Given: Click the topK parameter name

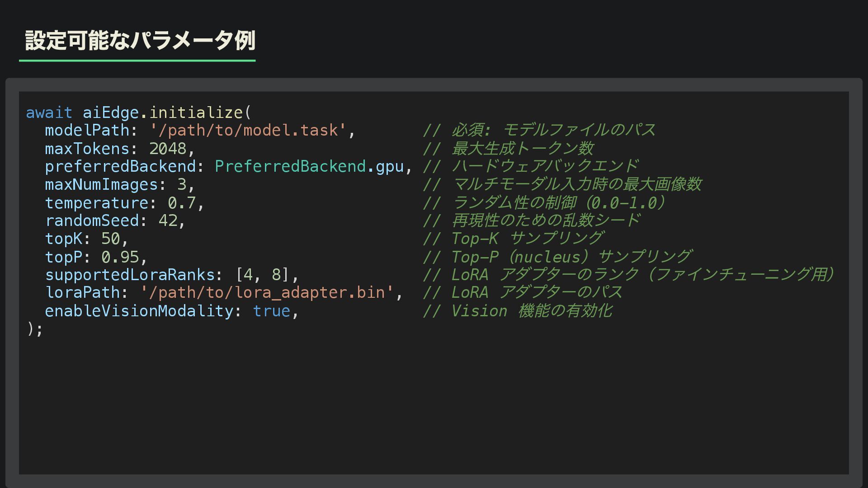Looking at the screenshot, I should (x=63, y=239).
